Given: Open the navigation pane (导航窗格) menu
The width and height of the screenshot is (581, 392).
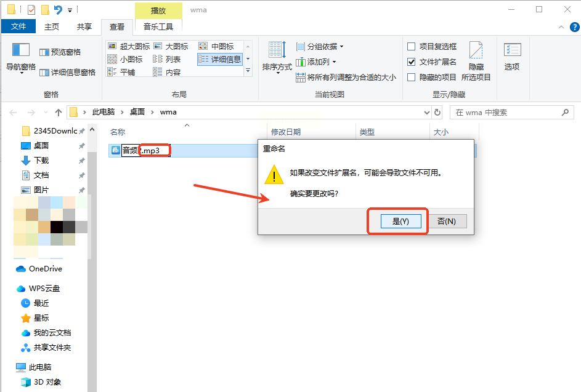Looking at the screenshot, I should 21,58.
